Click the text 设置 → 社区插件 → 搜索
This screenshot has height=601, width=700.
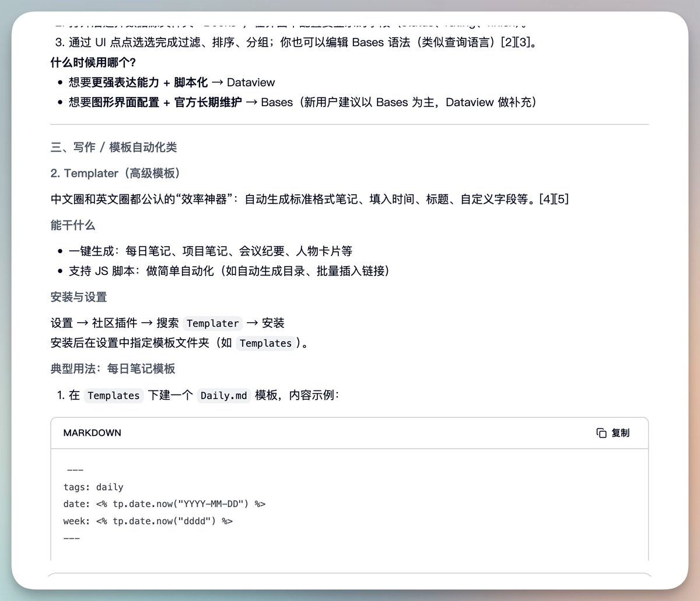click(115, 323)
